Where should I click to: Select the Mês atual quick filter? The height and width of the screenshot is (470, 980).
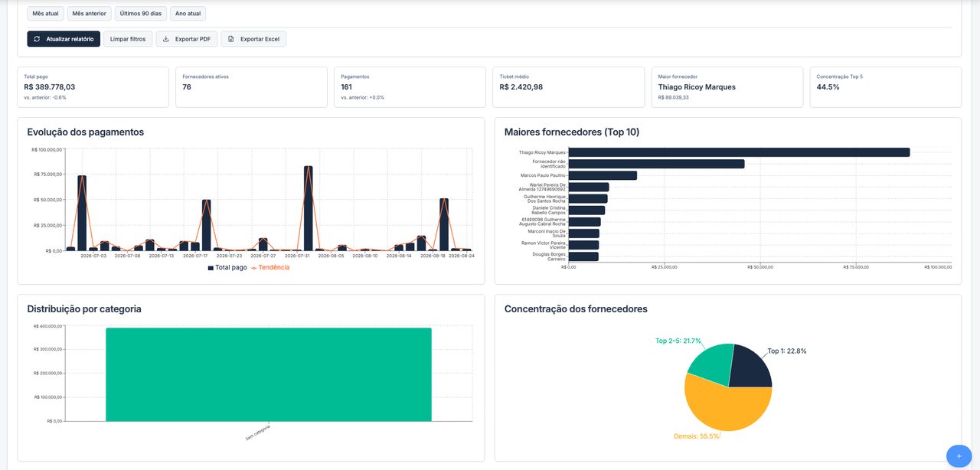(x=46, y=14)
